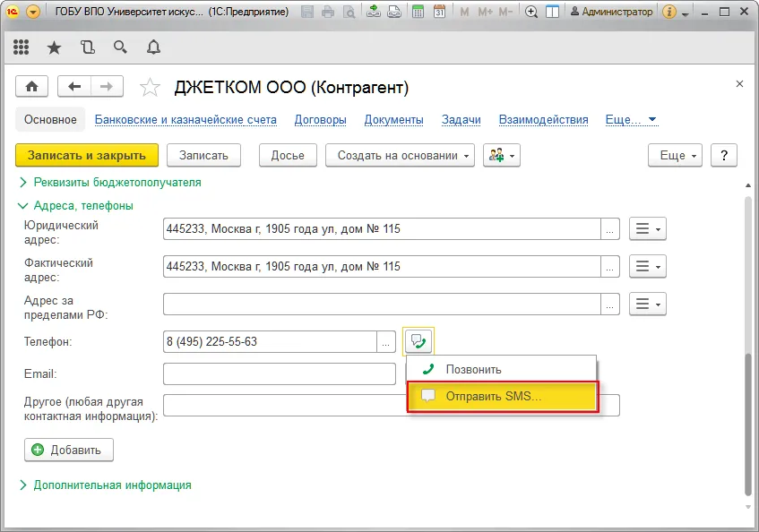
Task: Open Юридический адрес list menu dropdown
Action: click(x=648, y=228)
